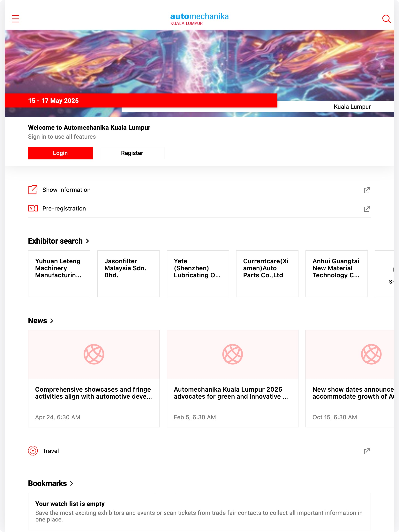Select Yefe (Shenzhen) Lubricating exhibitor card
This screenshot has height=532, width=399.
coord(198,274)
